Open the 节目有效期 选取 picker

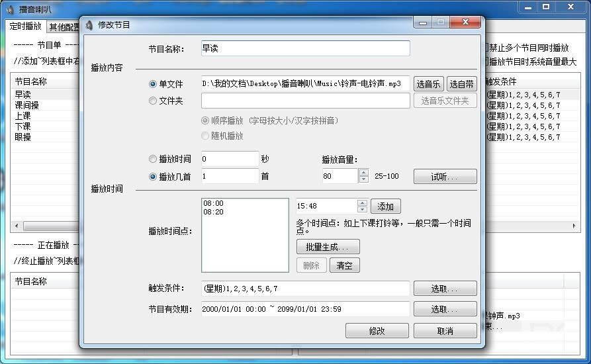pos(445,309)
